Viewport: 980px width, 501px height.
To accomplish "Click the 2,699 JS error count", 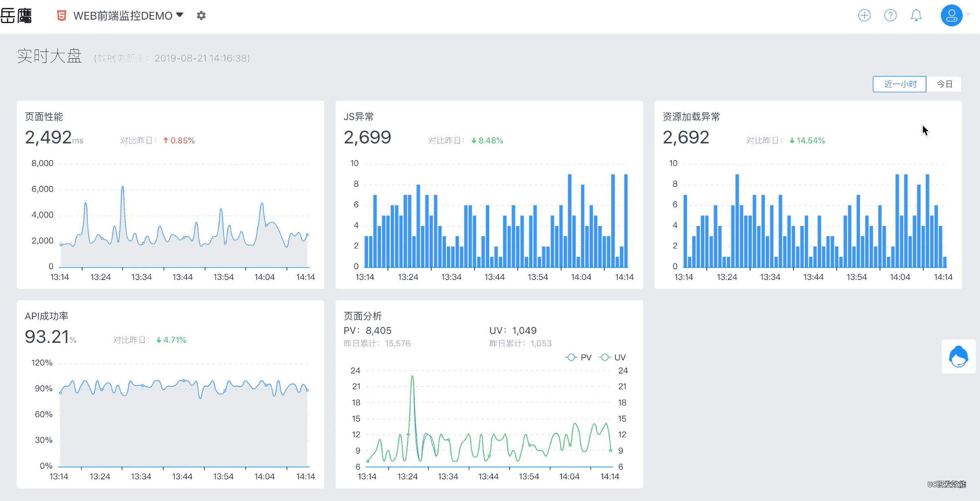I will pos(367,137).
